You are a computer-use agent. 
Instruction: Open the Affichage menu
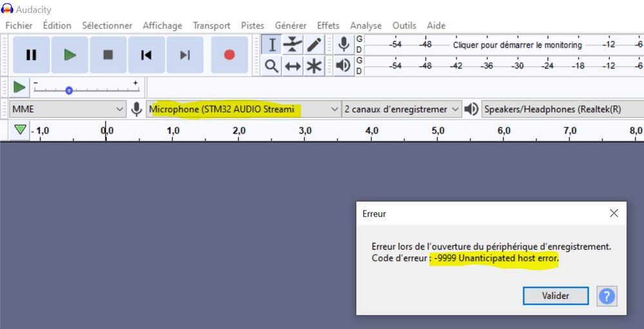click(x=162, y=26)
